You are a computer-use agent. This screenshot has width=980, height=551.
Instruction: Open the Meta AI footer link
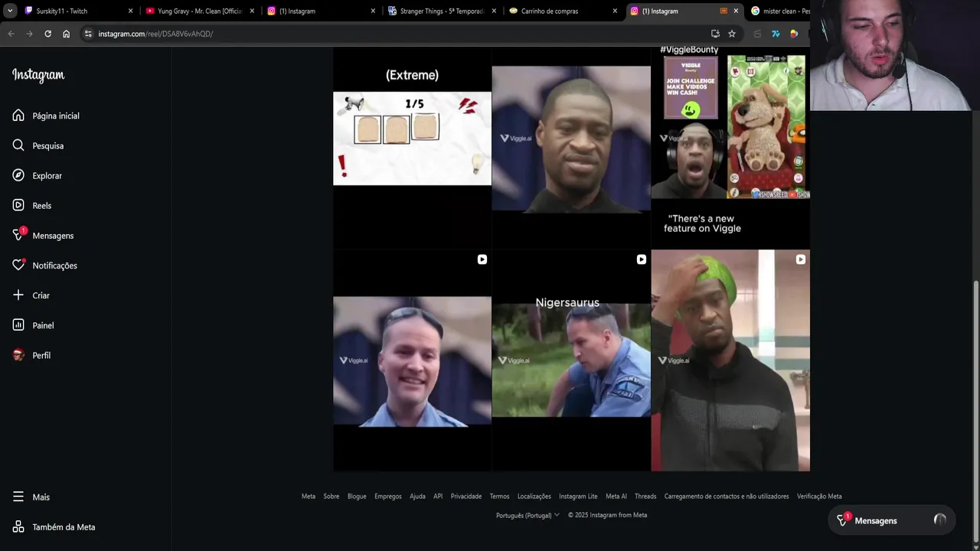point(616,496)
